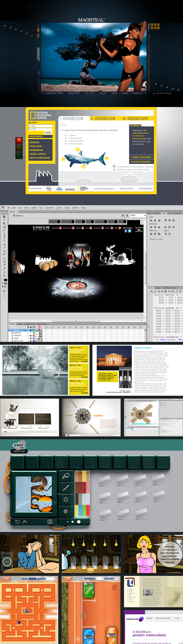The width and height of the screenshot is (183, 644).
Task: Toggle the Align to stage checkbox
Action: click(151, 239)
